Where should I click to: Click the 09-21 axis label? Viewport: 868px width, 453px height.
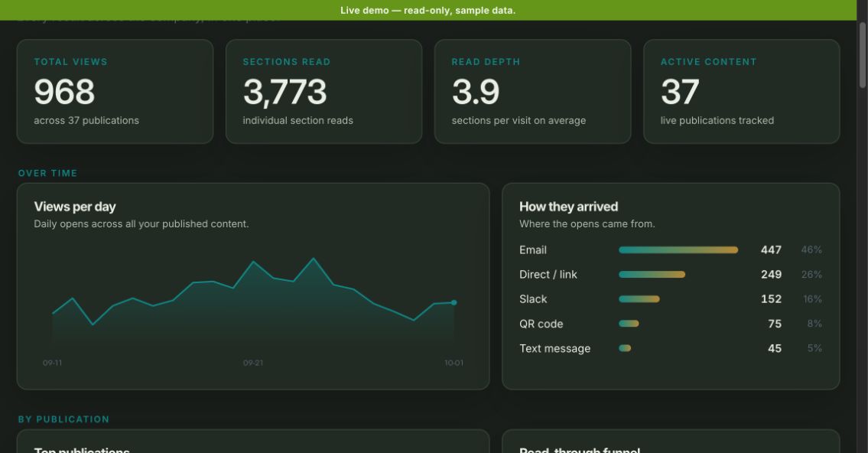click(253, 363)
